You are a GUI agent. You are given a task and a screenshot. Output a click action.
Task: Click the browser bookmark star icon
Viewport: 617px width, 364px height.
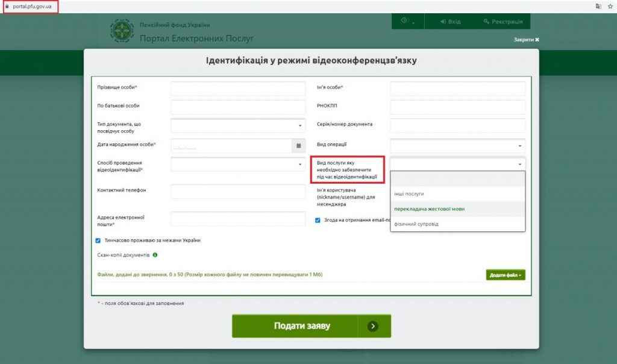[x=610, y=6]
